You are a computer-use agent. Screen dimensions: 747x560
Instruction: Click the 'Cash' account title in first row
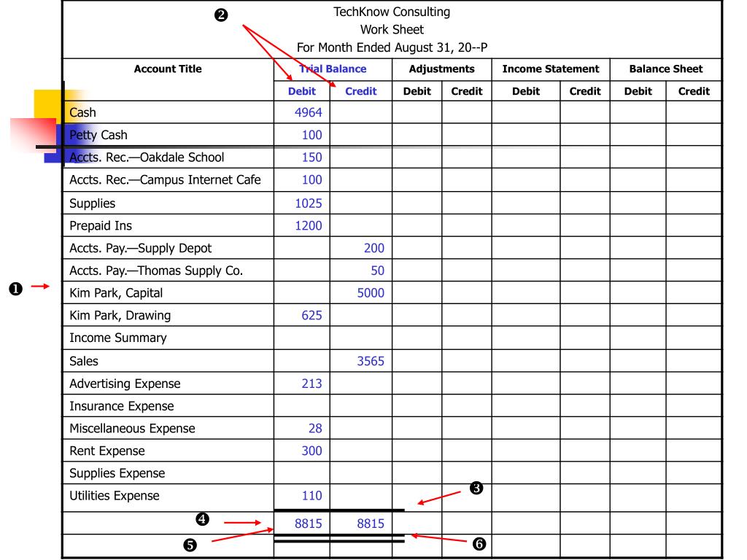[x=83, y=112]
